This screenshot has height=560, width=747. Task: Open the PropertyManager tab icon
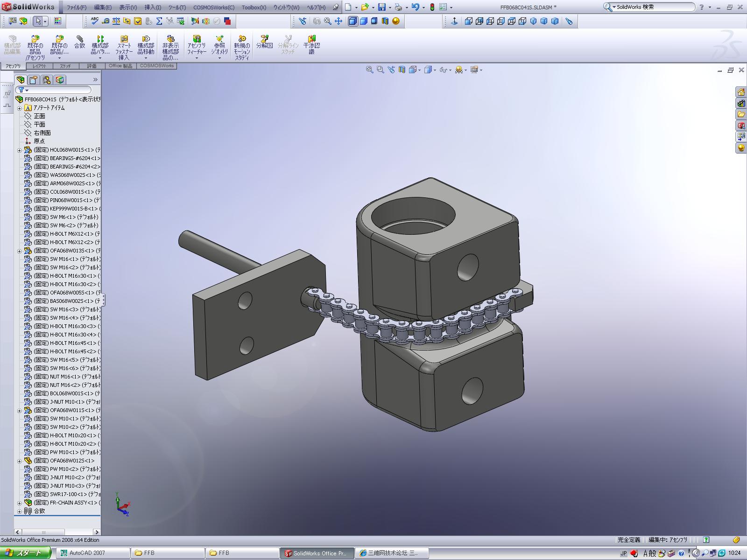point(34,80)
